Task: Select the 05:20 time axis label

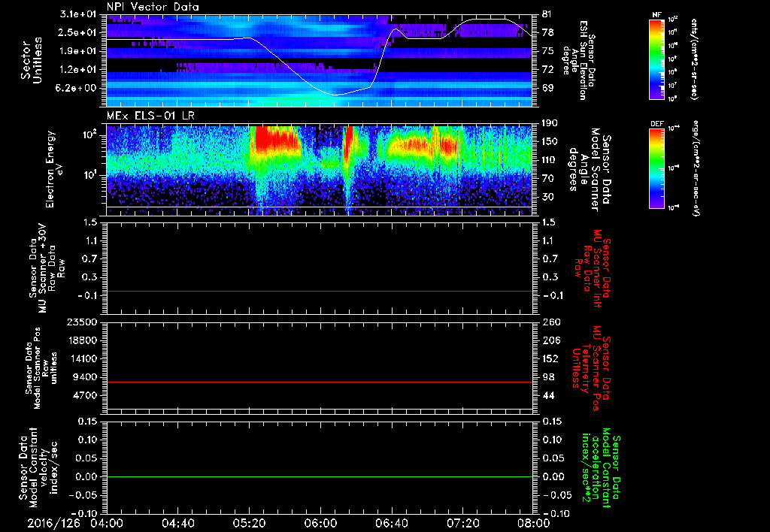Action: [x=250, y=523]
